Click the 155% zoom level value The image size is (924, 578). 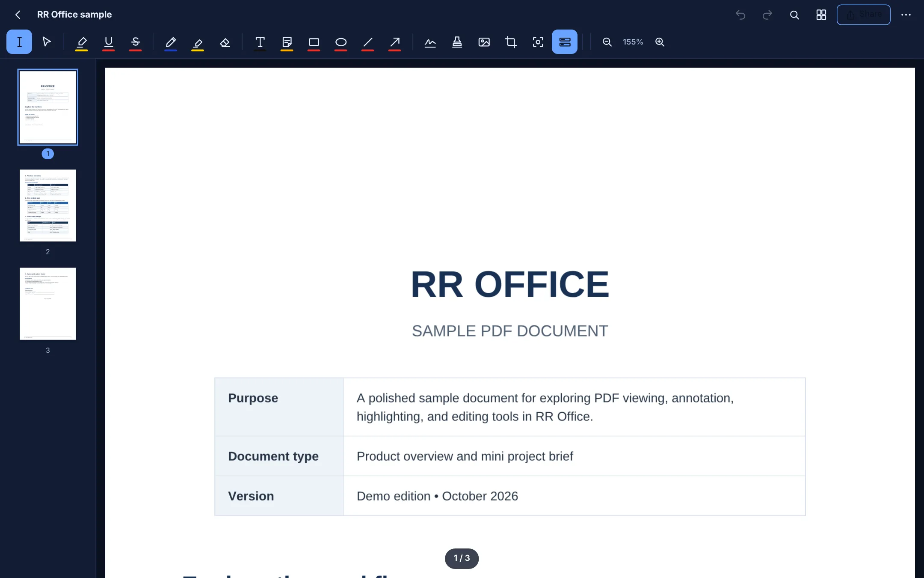(x=633, y=42)
